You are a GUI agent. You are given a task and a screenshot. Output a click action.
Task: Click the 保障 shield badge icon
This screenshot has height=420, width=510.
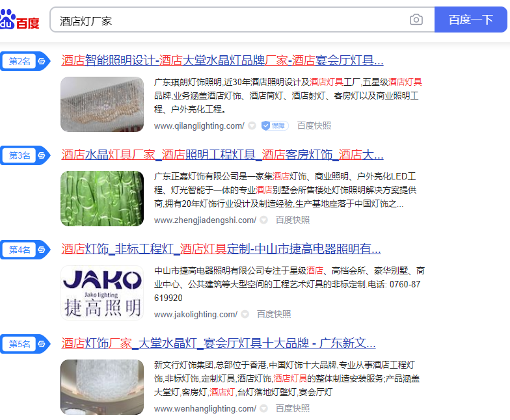275,125
